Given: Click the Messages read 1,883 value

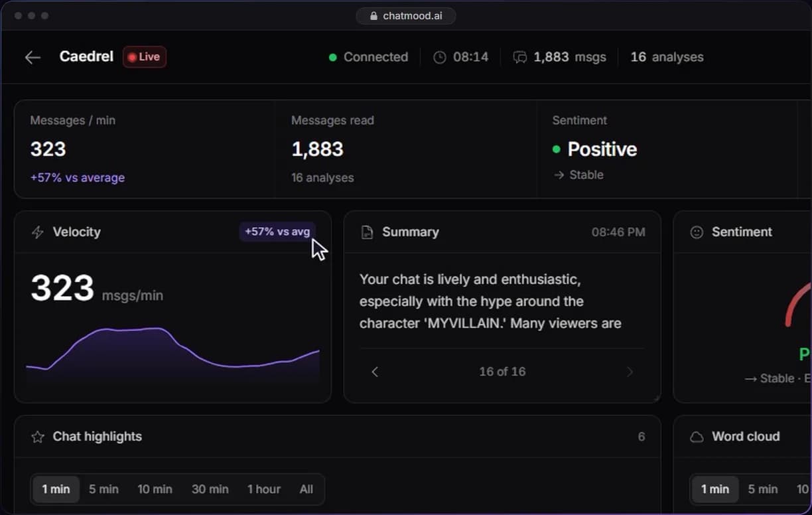Looking at the screenshot, I should tap(317, 149).
